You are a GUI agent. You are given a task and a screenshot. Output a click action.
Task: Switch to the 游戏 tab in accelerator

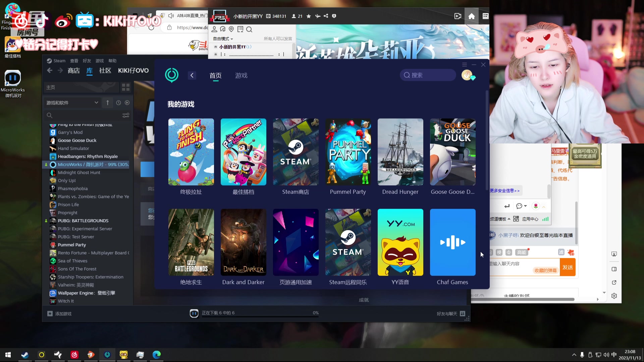pyautogui.click(x=241, y=75)
